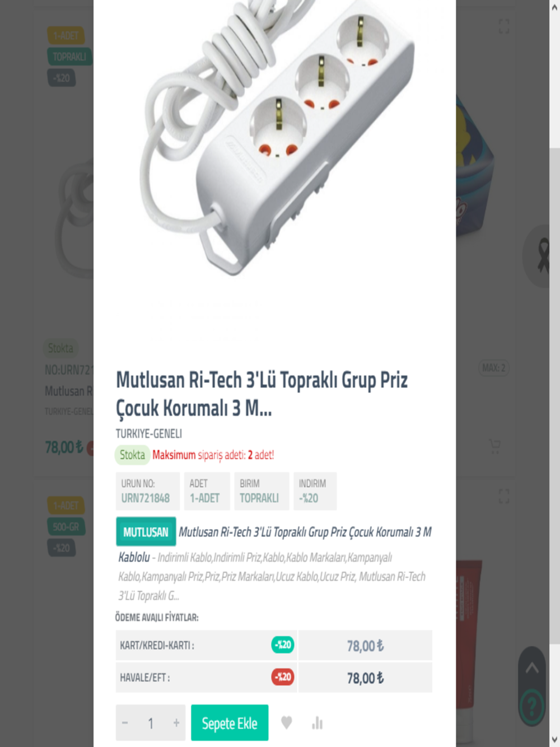Increase quantity with the plus button
The image size is (560, 747).
[176, 723]
